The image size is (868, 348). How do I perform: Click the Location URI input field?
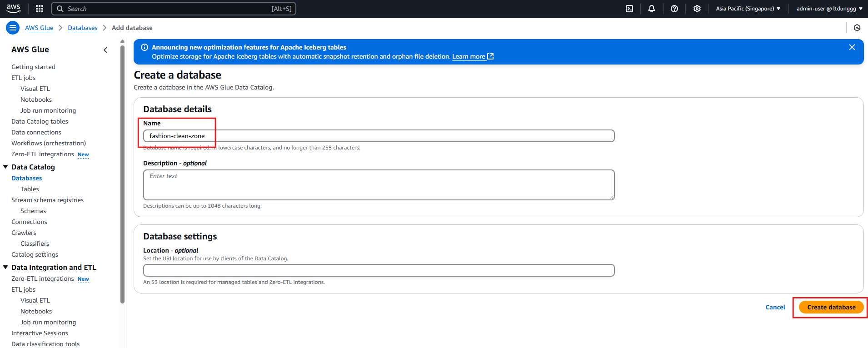tap(379, 270)
